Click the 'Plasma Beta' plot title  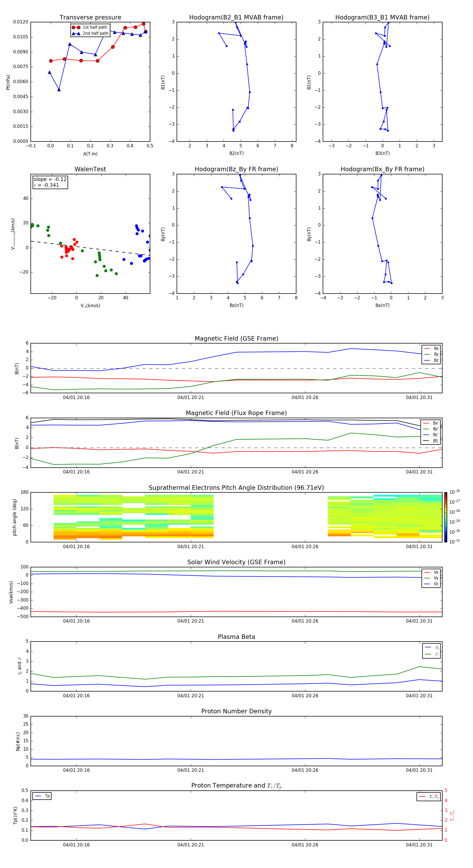coord(236,637)
